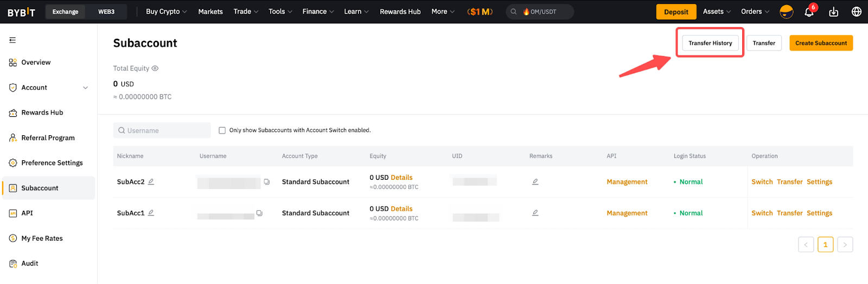Edit remarks for SubAcc2
The height and width of the screenshot is (284, 868).
click(535, 182)
